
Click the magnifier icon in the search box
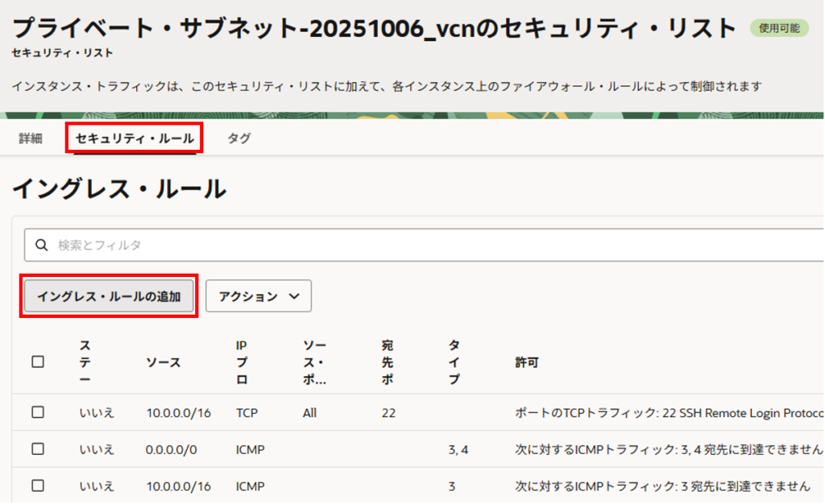click(x=40, y=245)
